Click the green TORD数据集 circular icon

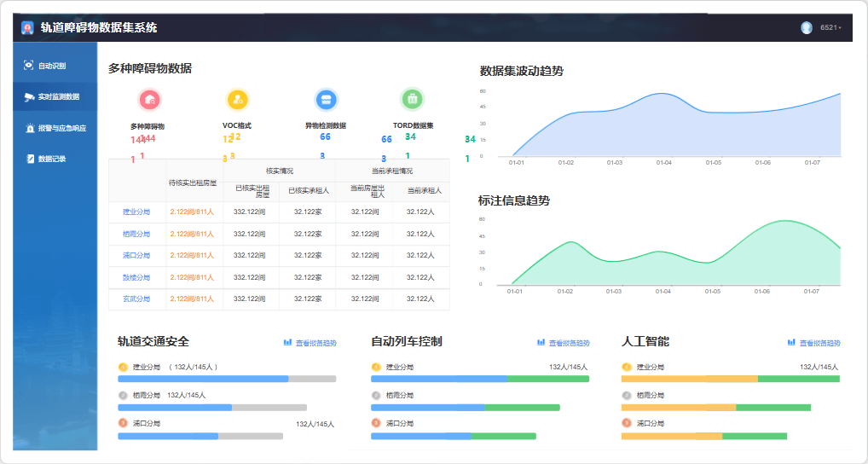coord(413,100)
